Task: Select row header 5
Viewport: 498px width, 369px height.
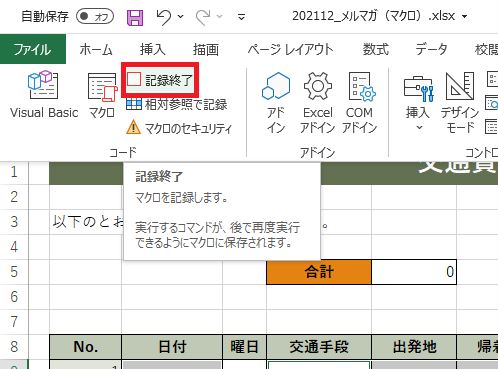Action: point(14,272)
